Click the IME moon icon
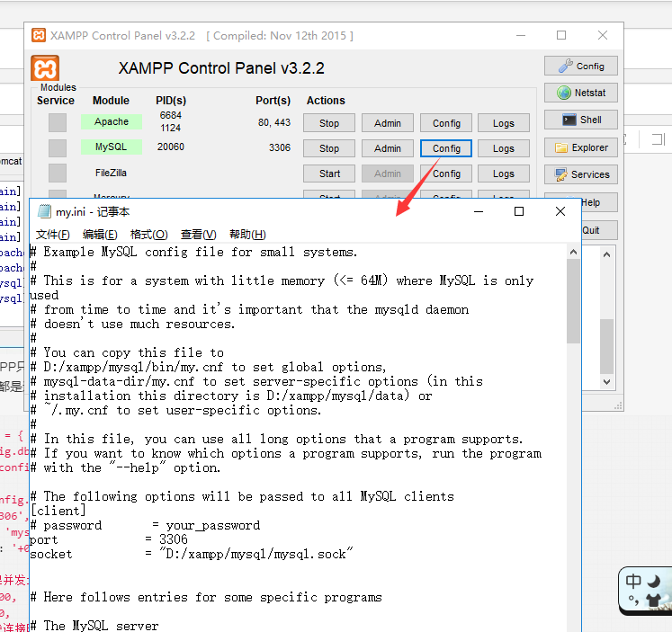Image resolution: width=672 pixels, height=632 pixels. (x=654, y=582)
